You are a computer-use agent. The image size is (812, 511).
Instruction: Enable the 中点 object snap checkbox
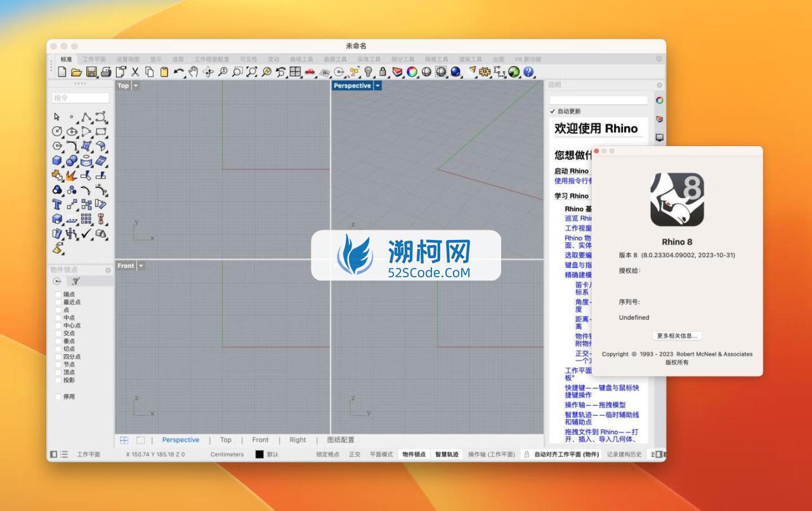coord(58,317)
